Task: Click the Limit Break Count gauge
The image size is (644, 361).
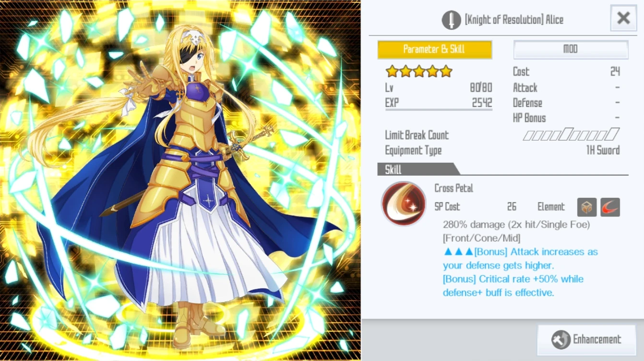Action: pyautogui.click(x=571, y=134)
